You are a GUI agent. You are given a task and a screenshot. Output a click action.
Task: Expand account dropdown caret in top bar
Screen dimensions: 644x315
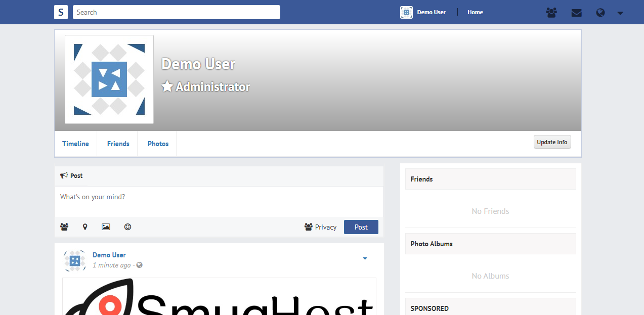coord(620,13)
